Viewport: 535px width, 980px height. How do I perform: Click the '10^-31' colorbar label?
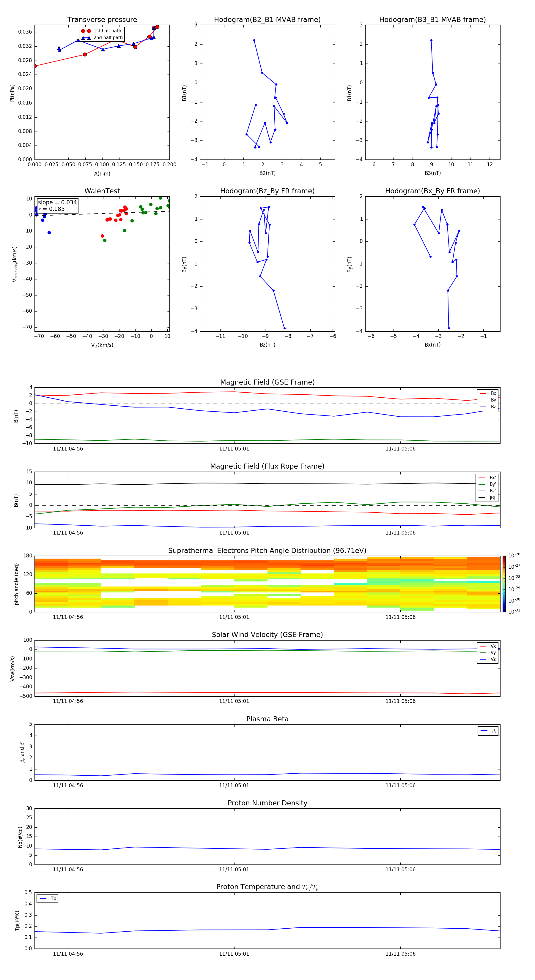point(514,611)
